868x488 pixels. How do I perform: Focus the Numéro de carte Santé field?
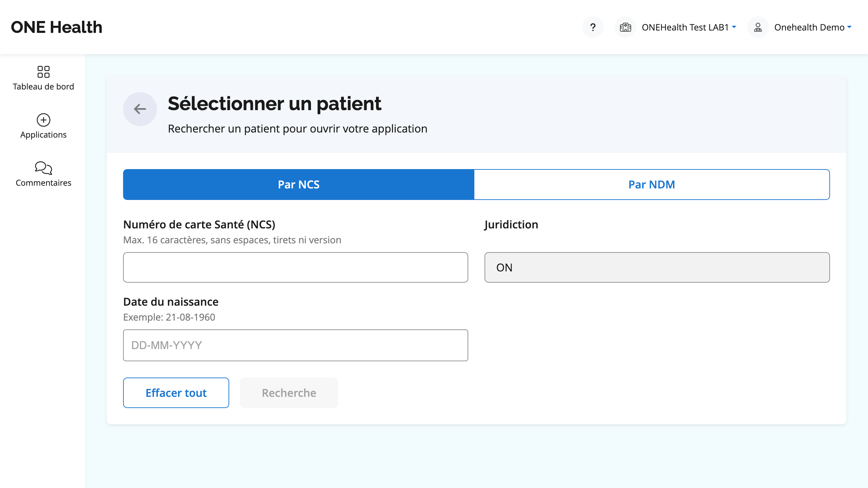point(296,267)
